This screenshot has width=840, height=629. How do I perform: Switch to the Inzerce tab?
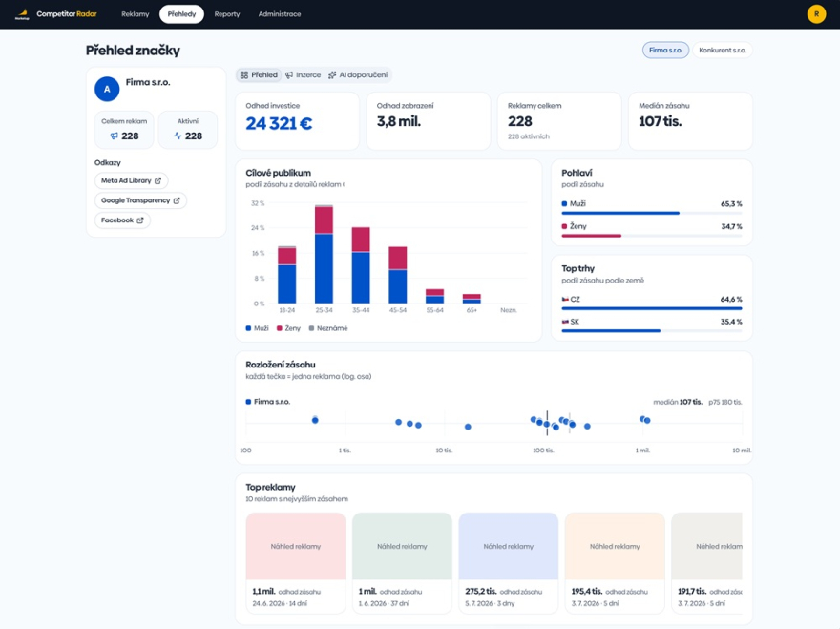tap(304, 75)
